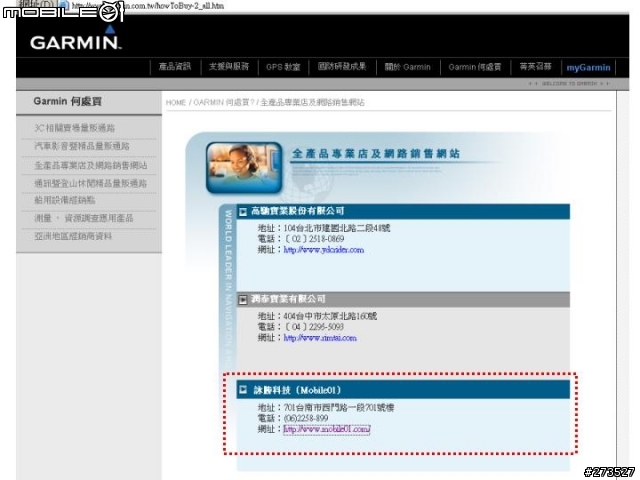The width and height of the screenshot is (640, 480).
Task: Open the http://www.mobile01.com/ link
Action: pyautogui.click(x=327, y=429)
